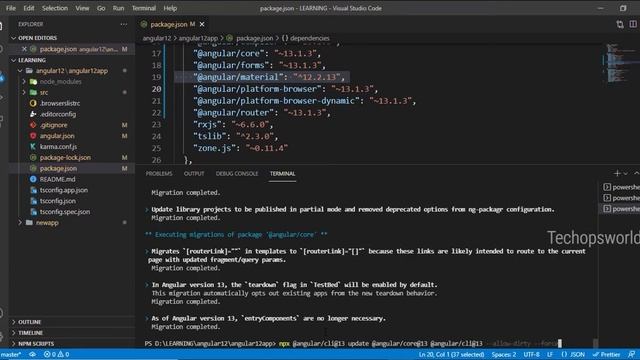Change LF end of line sequence
This screenshot has height=360, width=640.
tap(550, 354)
